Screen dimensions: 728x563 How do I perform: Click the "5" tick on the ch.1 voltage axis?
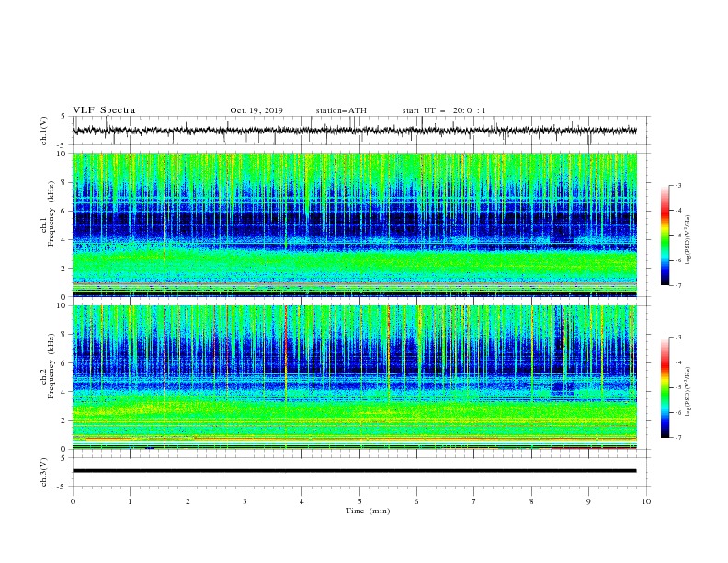click(x=64, y=117)
